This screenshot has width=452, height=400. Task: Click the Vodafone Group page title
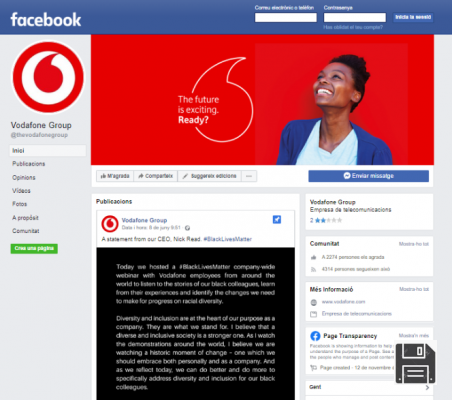[41, 125]
